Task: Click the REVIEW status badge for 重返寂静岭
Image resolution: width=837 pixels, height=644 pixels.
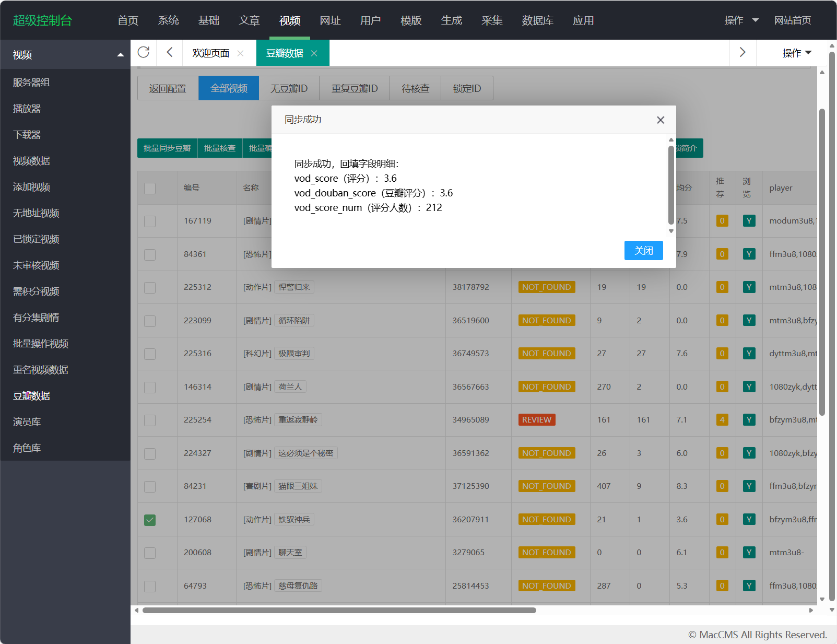Action: click(536, 420)
